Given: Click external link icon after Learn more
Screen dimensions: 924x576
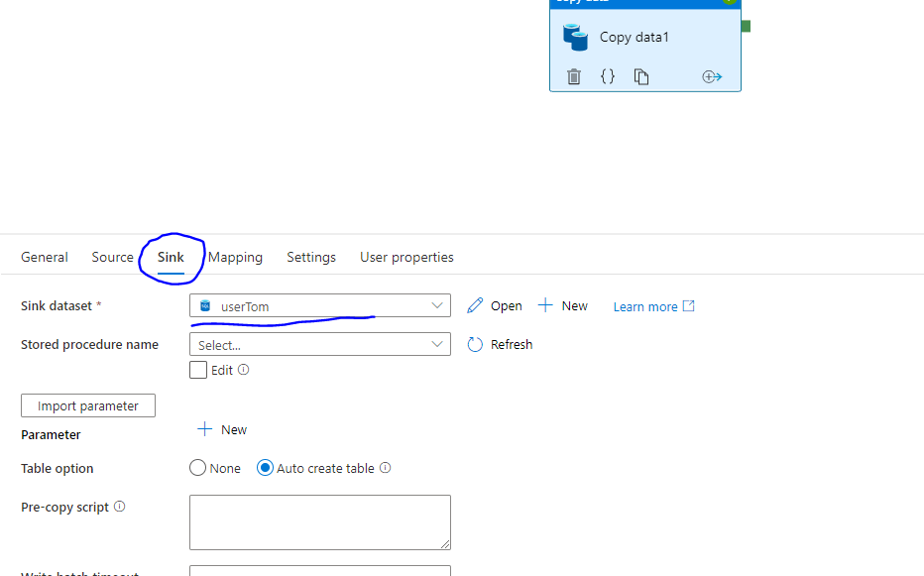Looking at the screenshot, I should 688,306.
